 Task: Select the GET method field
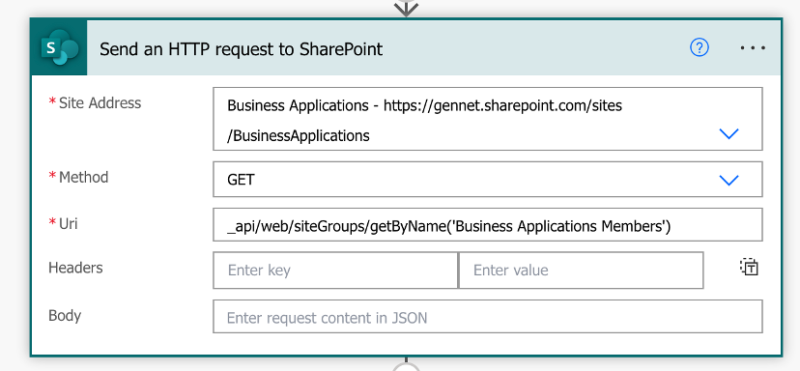tap(488, 179)
